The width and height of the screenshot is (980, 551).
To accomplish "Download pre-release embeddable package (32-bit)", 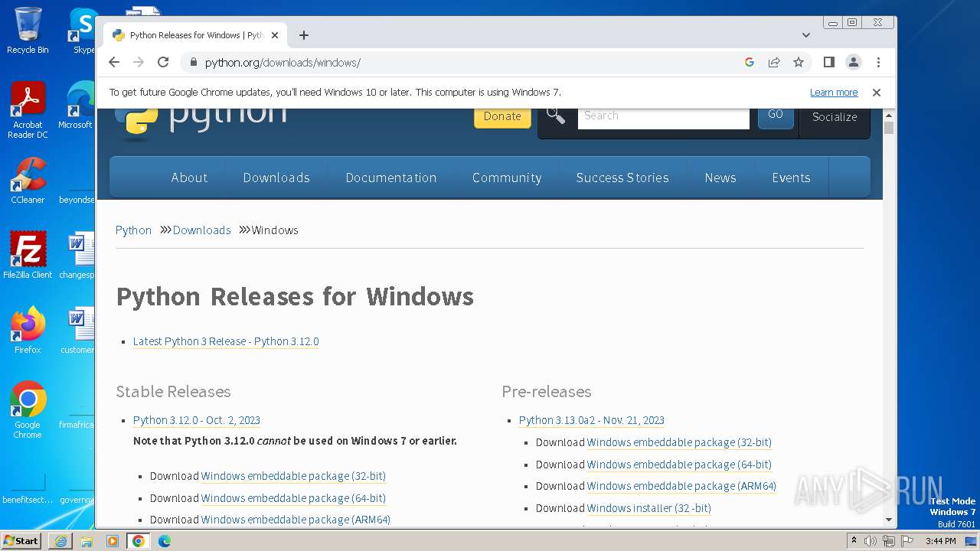I will (x=679, y=442).
